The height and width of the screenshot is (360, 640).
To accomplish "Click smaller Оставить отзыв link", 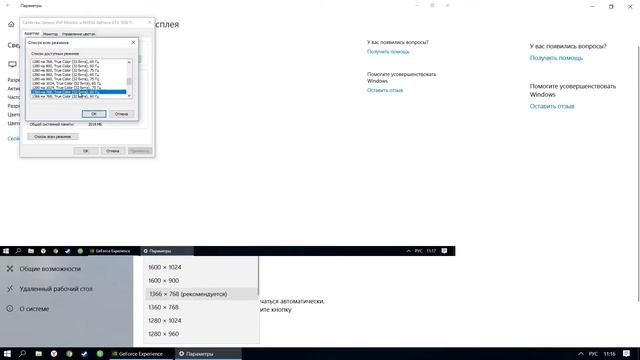I will 385,90.
